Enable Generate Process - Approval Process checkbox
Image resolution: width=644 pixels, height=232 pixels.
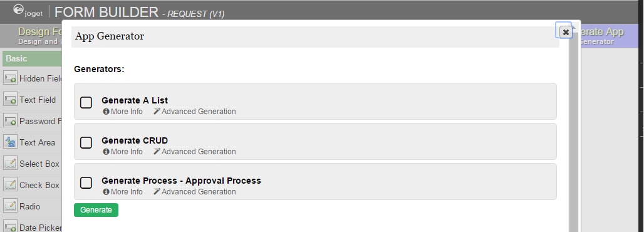pyautogui.click(x=86, y=182)
